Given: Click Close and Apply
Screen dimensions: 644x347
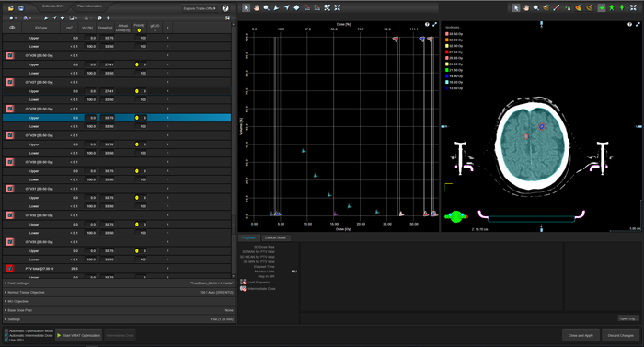Looking at the screenshot, I should click(581, 335).
